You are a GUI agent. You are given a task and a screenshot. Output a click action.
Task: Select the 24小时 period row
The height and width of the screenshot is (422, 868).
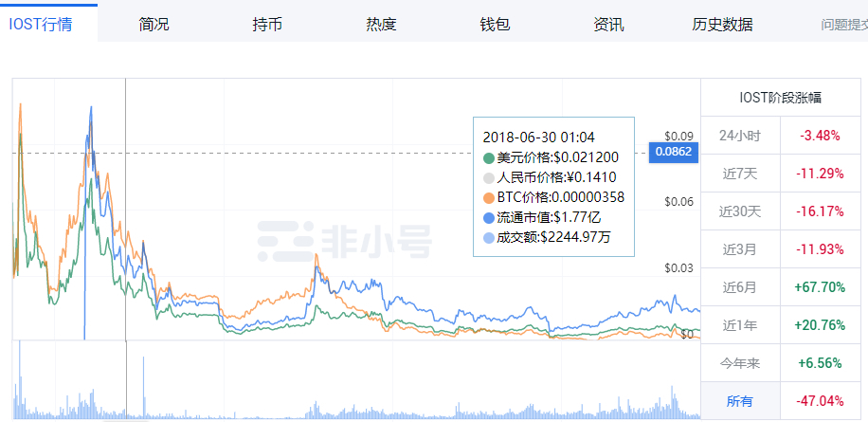[740, 136]
